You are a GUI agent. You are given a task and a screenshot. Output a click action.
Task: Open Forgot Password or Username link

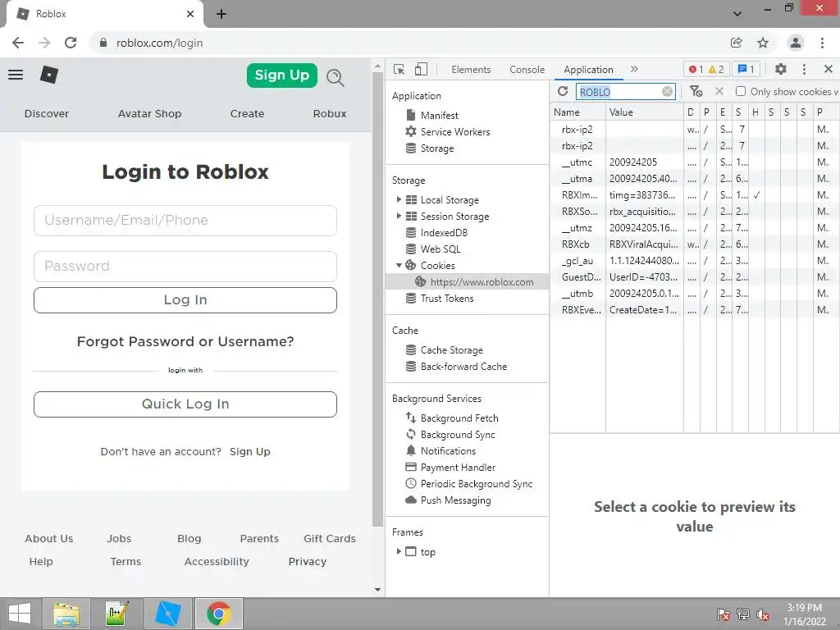[185, 341]
